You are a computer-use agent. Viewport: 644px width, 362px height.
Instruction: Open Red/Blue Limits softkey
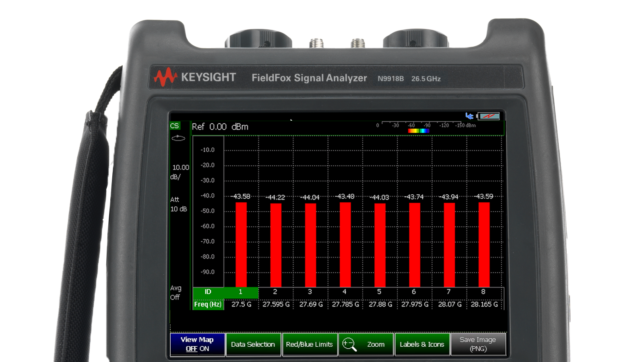tap(310, 344)
